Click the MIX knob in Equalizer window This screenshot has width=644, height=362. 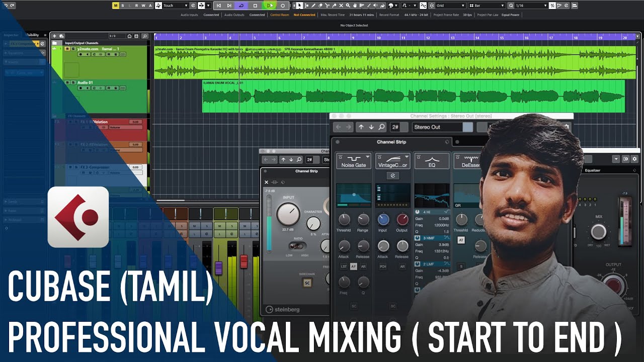point(598,232)
